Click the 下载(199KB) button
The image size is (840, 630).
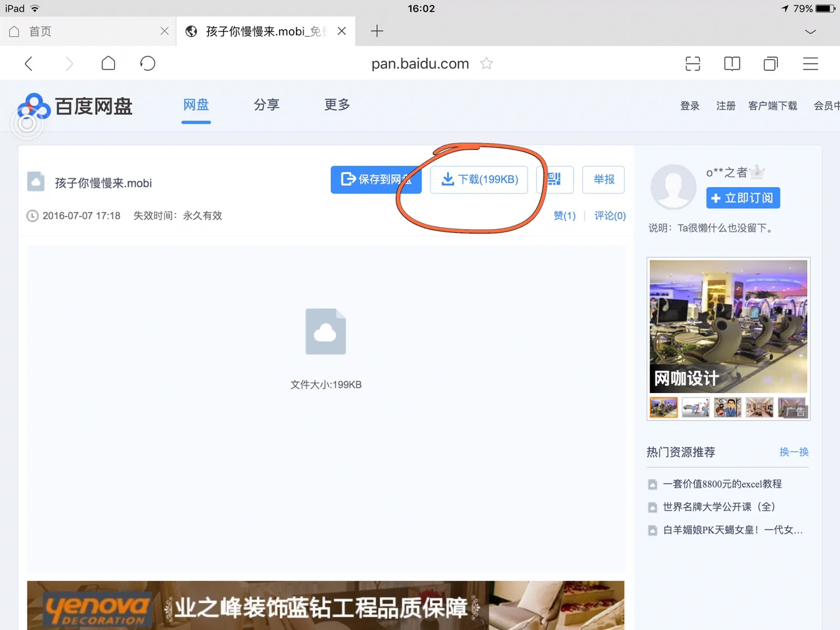point(479,179)
